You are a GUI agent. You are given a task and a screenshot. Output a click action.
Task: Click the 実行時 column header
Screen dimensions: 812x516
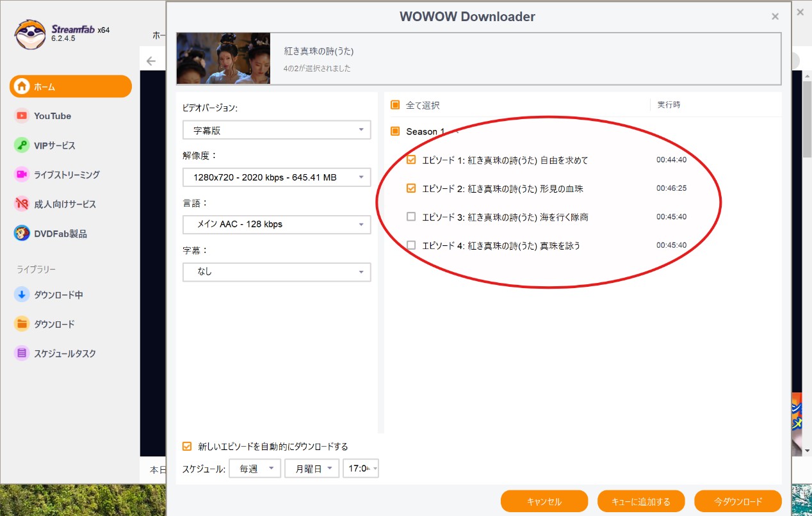click(669, 104)
